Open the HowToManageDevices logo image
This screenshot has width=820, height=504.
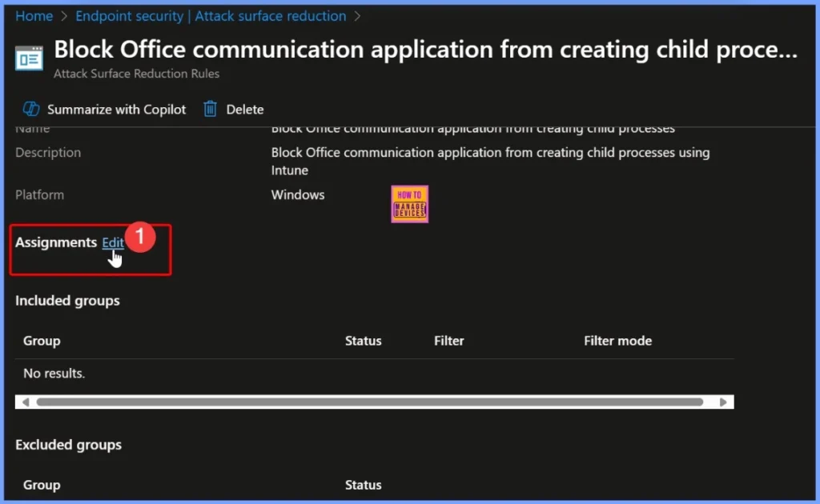coord(409,203)
